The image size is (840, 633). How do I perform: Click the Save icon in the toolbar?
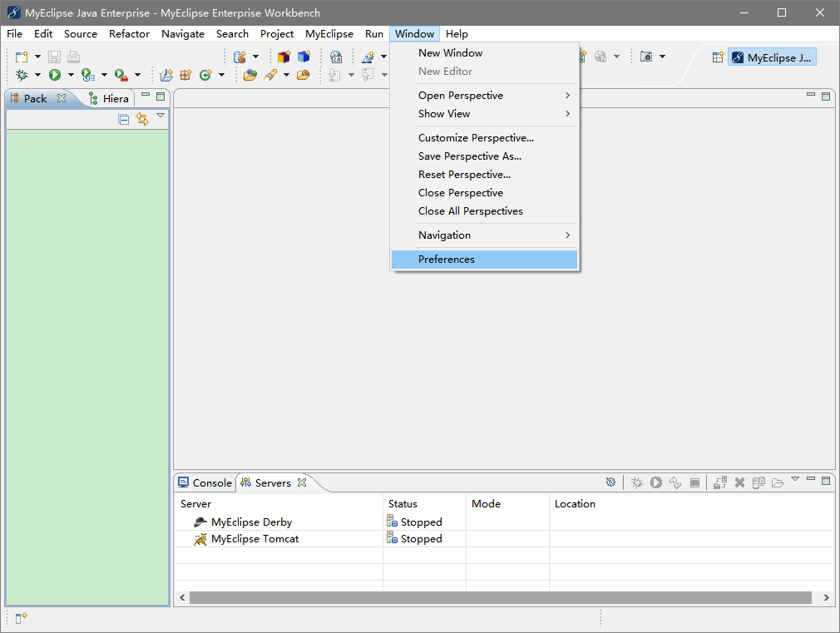click(54, 56)
